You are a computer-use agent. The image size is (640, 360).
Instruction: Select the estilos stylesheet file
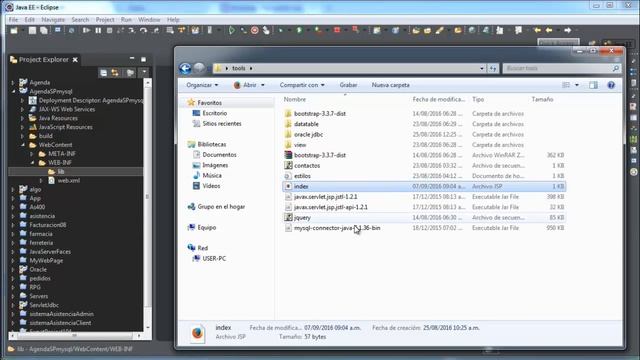click(x=302, y=176)
